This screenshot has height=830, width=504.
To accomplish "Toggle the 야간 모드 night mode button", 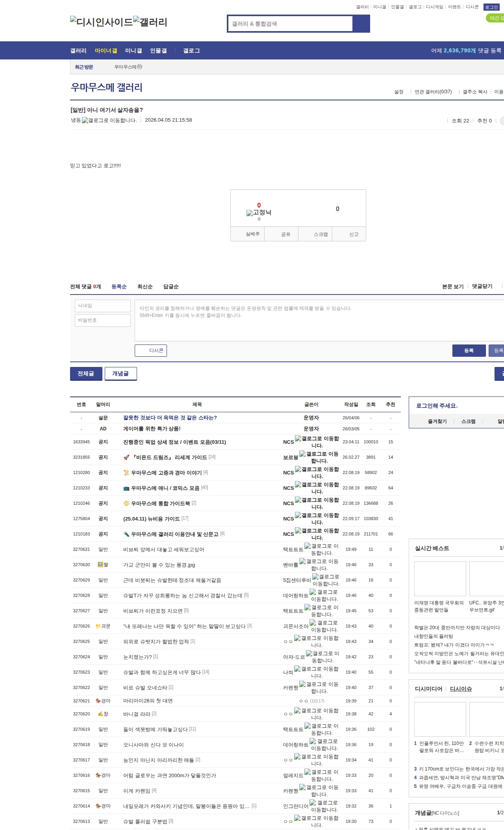I will [x=495, y=18].
